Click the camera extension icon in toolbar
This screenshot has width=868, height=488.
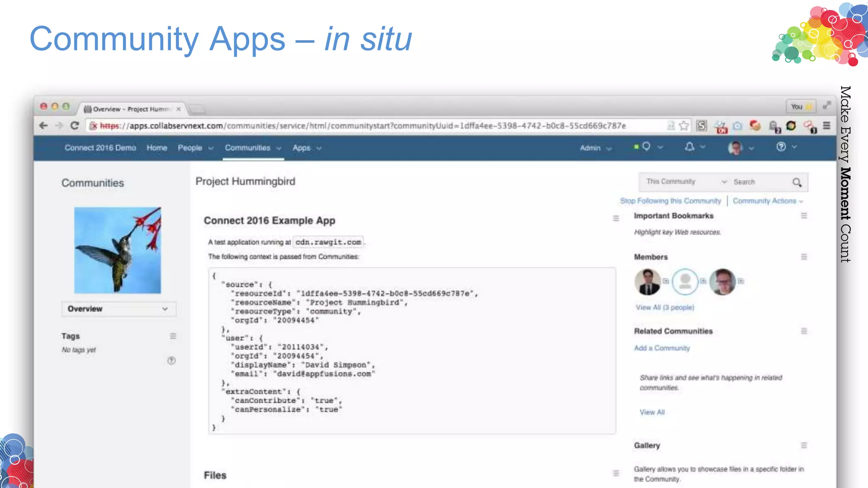pyautogui.click(x=737, y=126)
